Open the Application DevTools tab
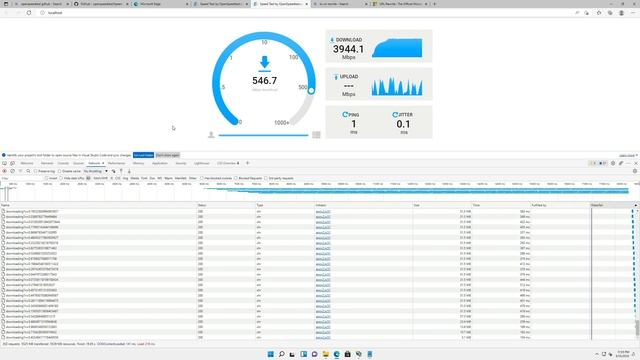 (x=160, y=163)
